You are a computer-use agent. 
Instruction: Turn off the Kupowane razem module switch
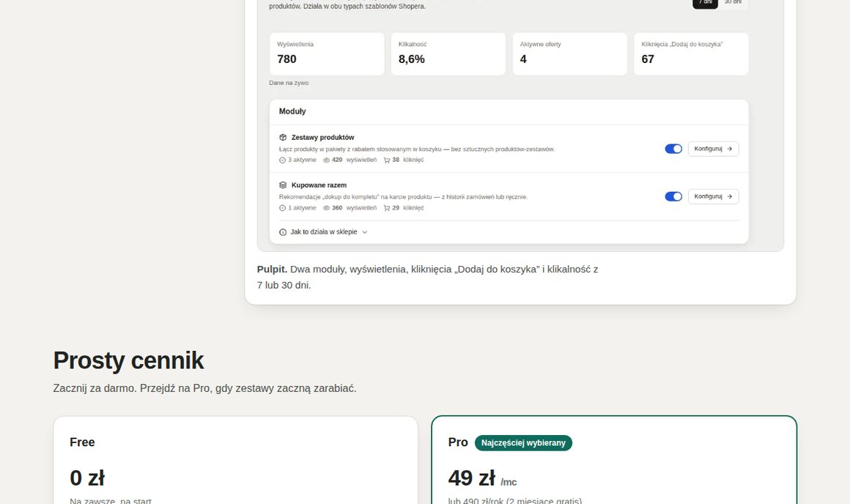click(673, 196)
